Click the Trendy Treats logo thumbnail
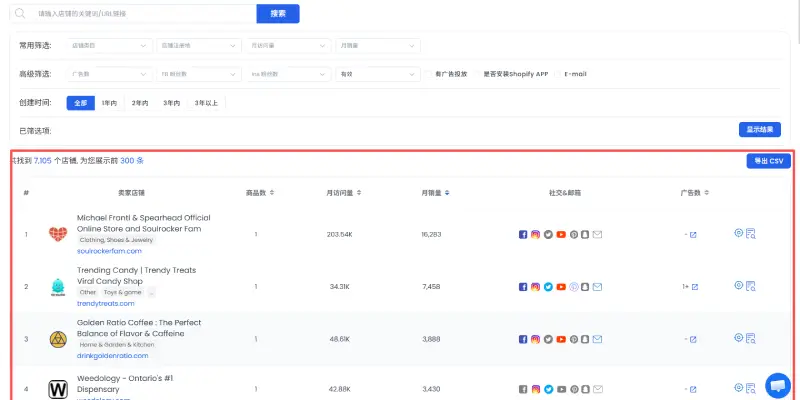 (x=58, y=287)
